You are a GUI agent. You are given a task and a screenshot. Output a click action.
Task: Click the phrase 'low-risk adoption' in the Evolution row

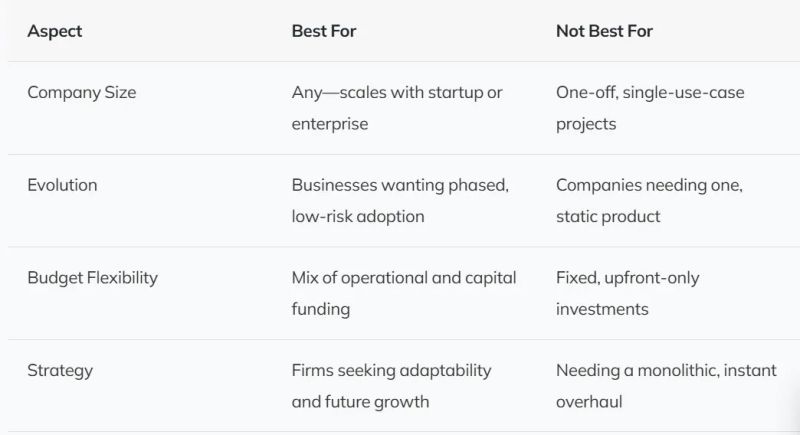358,216
